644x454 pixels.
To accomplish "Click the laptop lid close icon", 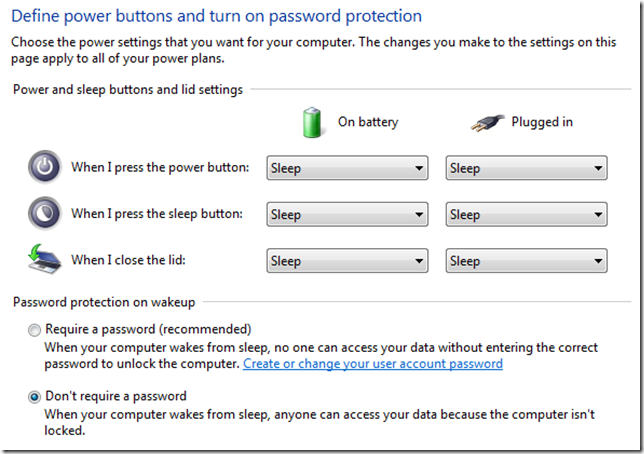I will [43, 259].
